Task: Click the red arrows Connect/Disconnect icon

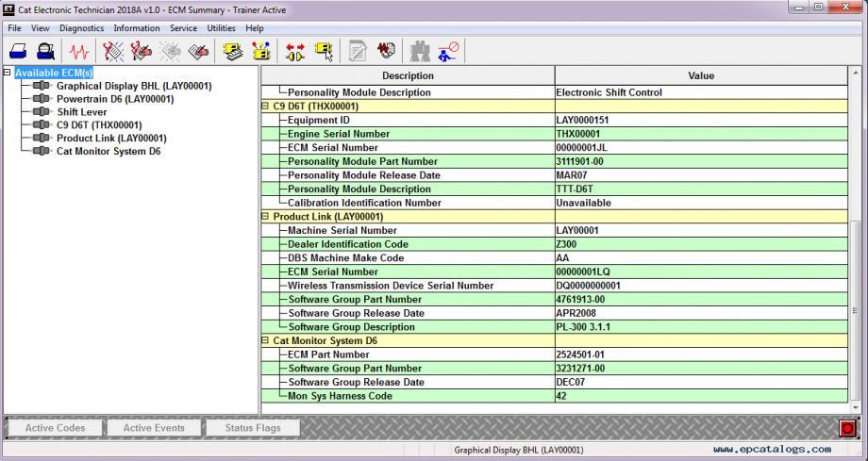Action: pos(295,51)
